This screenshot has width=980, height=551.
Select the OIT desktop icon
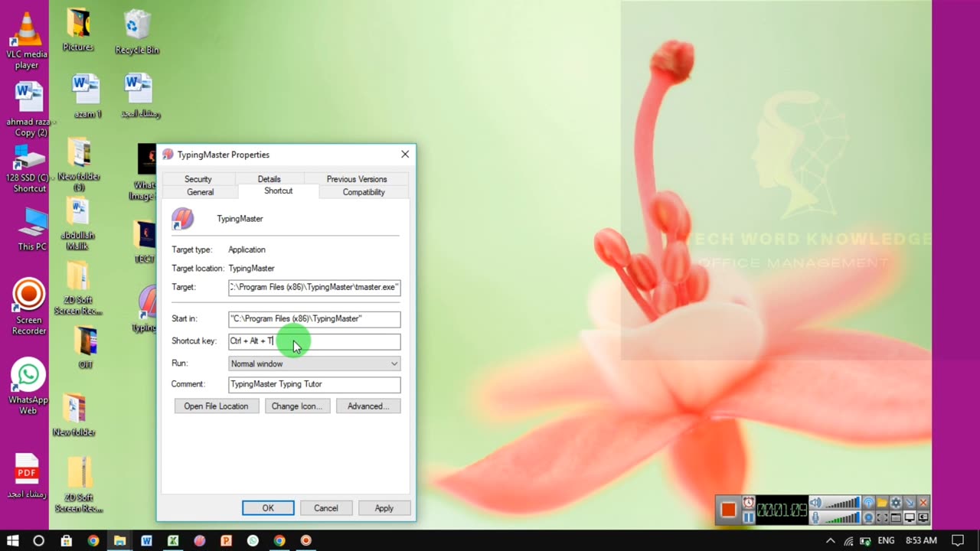click(x=86, y=348)
